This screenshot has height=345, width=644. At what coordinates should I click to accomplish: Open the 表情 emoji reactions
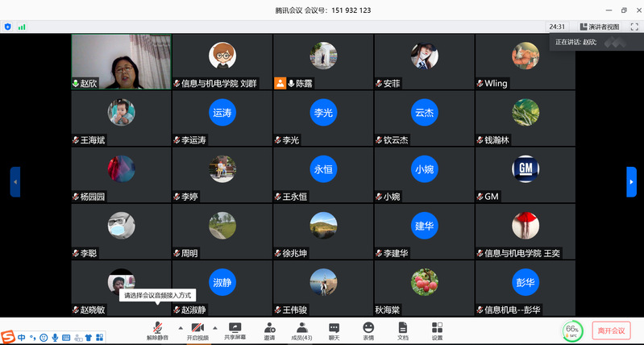[368, 328]
